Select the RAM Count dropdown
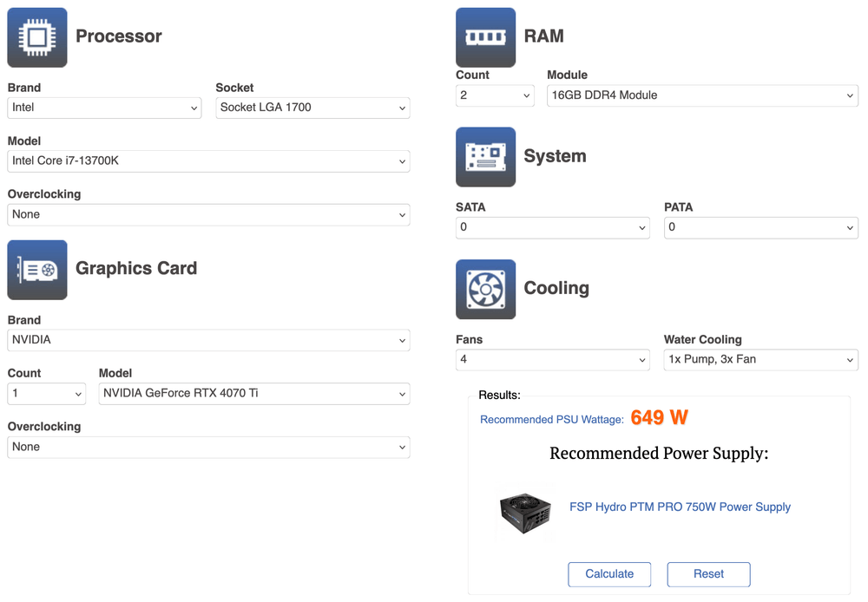 point(495,95)
